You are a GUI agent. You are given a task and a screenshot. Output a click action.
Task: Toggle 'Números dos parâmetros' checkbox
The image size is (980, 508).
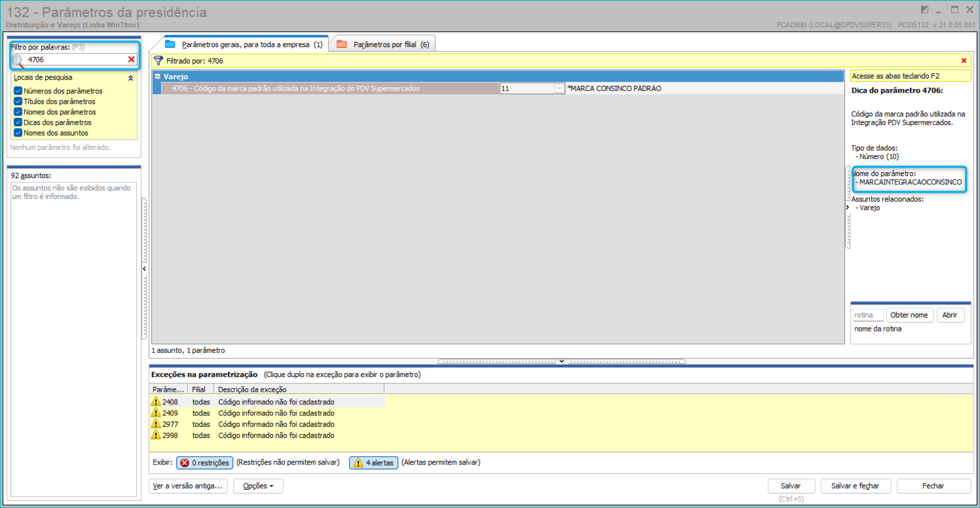tap(18, 91)
